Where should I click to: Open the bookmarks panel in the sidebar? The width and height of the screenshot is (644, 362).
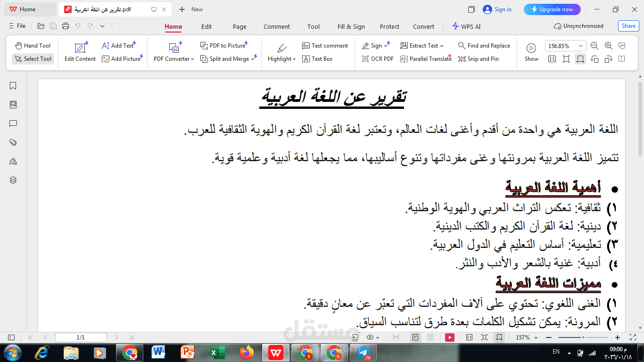[x=13, y=86]
